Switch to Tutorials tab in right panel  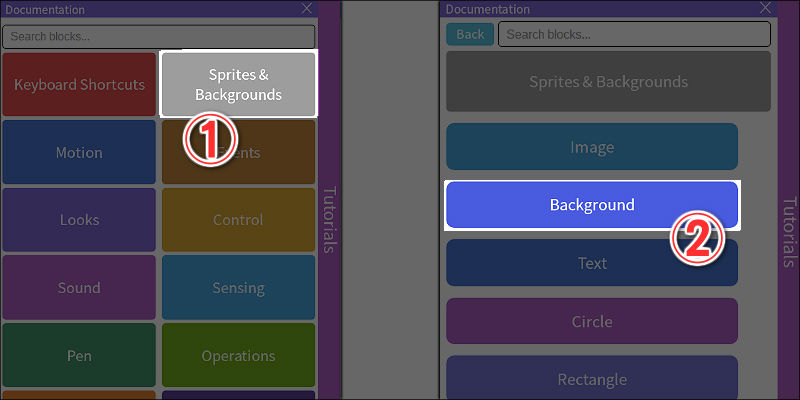click(789, 232)
